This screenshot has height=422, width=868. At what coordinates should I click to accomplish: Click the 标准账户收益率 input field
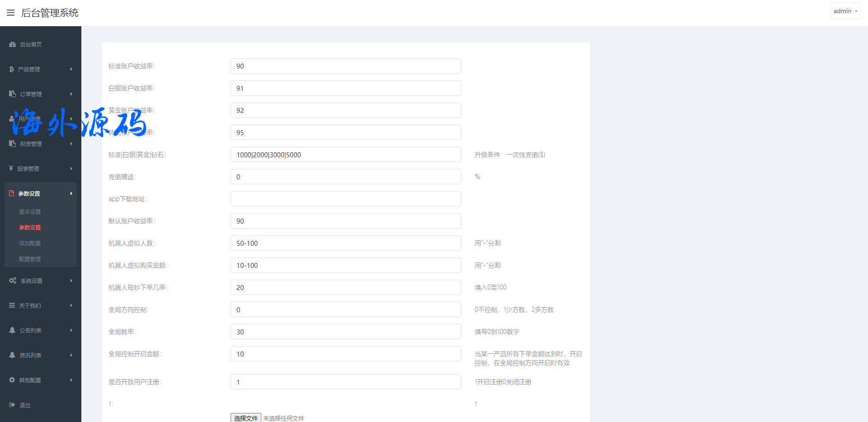[x=345, y=66]
